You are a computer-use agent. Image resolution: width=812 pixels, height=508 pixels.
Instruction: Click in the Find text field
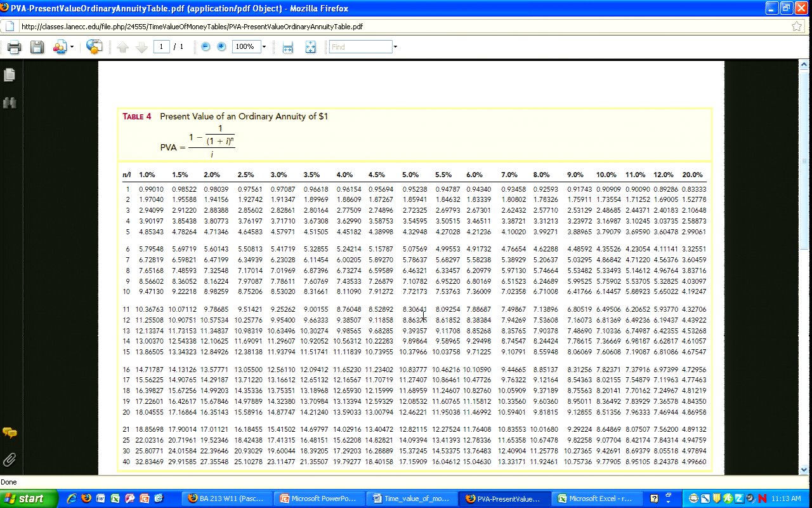click(360, 47)
